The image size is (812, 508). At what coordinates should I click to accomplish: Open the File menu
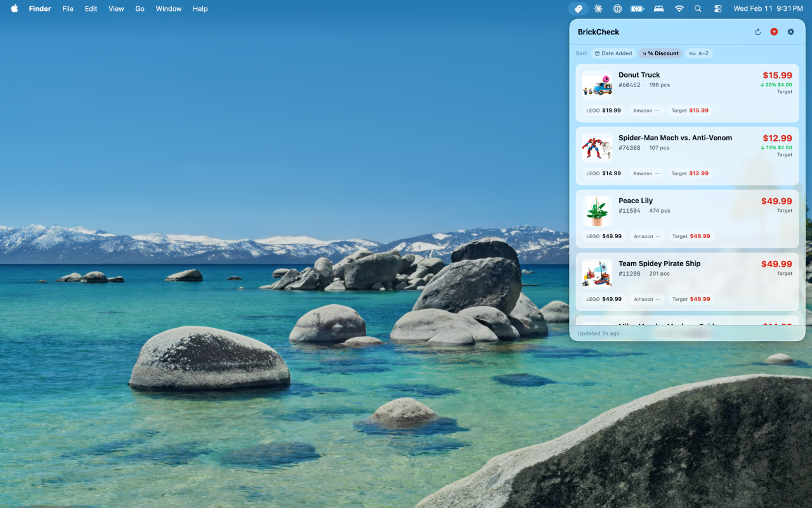68,9
